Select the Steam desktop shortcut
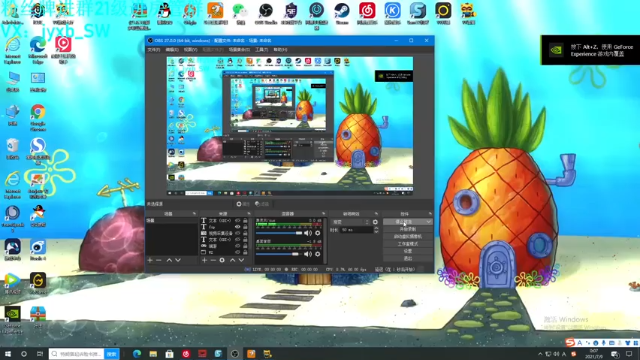The width and height of the screenshot is (640, 360). [342, 13]
